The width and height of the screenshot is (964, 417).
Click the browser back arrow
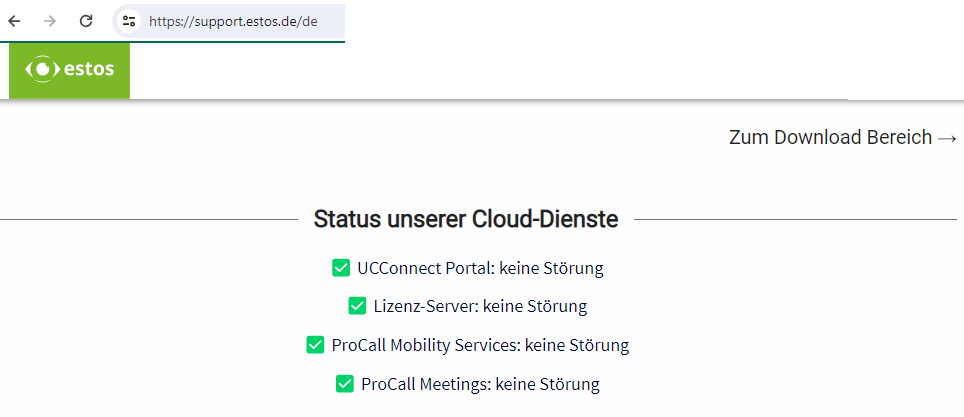tap(14, 20)
